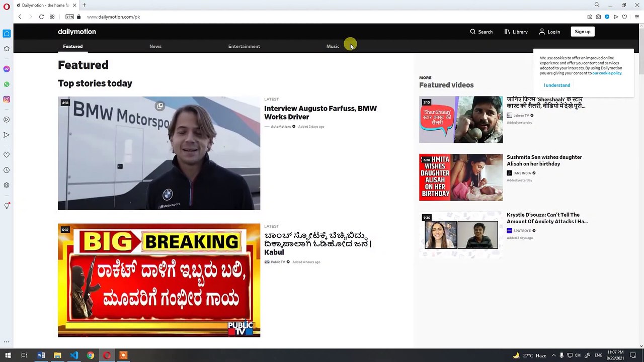Screen dimensions: 644x362
Task: Open File Explorer from the taskbar
Action: pyautogui.click(x=57, y=355)
